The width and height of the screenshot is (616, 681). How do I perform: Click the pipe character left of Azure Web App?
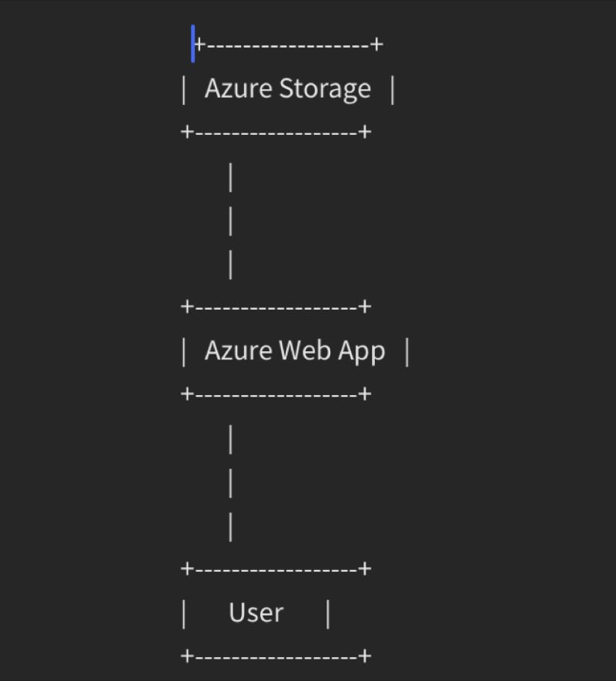(184, 352)
